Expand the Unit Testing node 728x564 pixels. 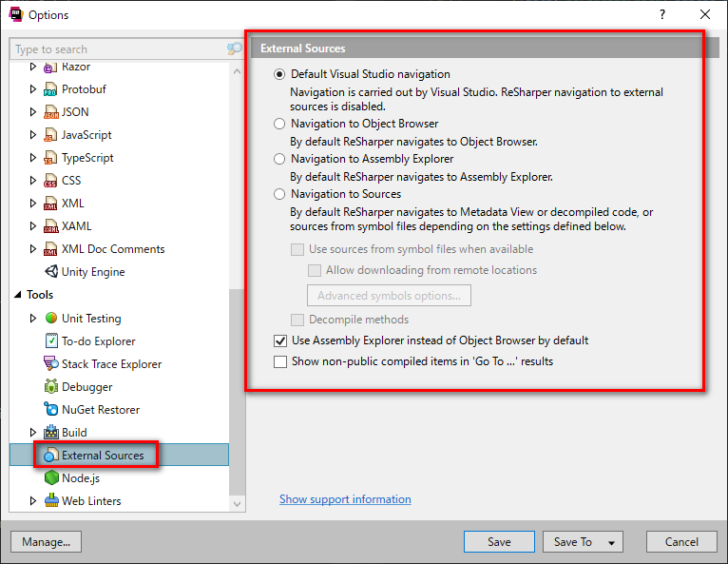(x=32, y=318)
